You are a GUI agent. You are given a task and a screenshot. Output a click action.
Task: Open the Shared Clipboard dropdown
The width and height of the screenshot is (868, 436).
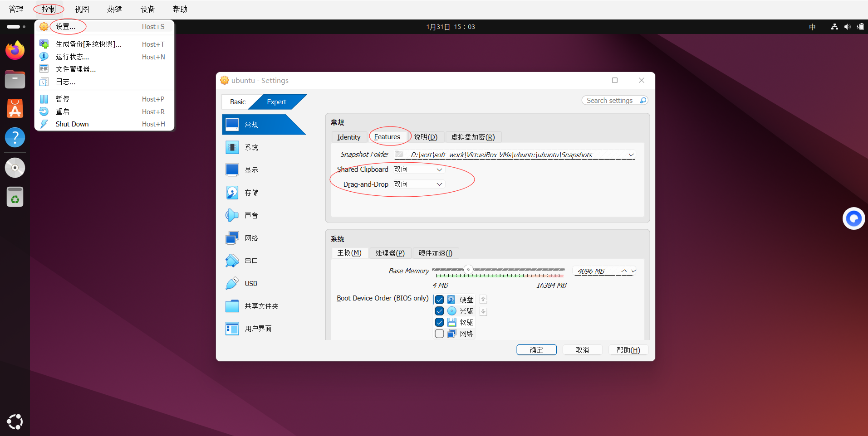439,170
